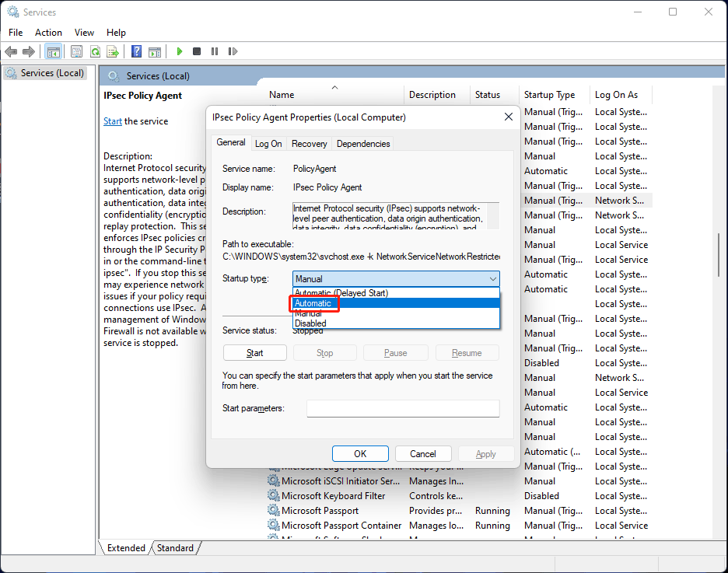This screenshot has height=573, width=728.
Task: Click the PolicyAgent service name text
Action: 314,169
